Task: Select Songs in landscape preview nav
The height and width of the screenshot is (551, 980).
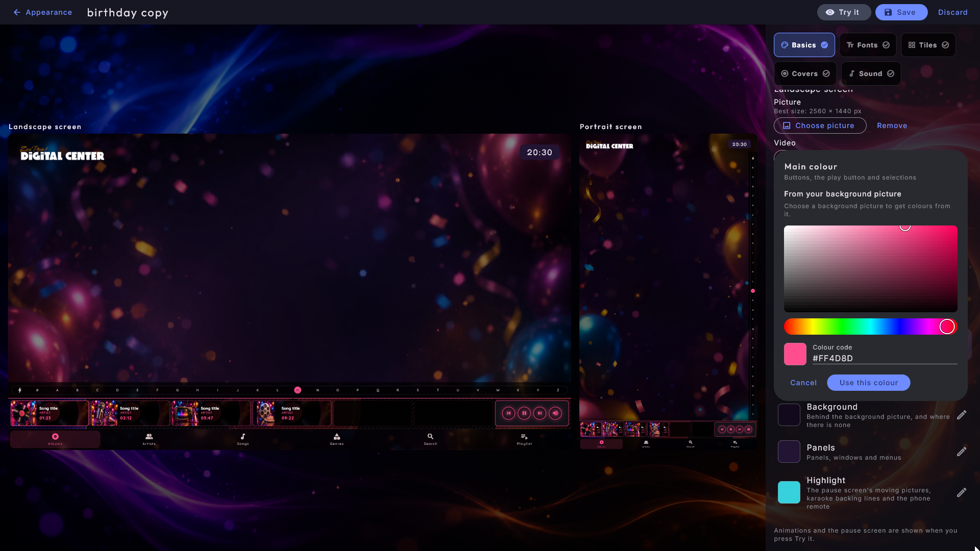Action: click(x=243, y=439)
